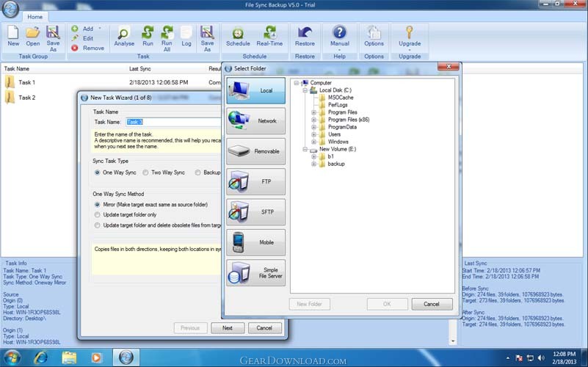This screenshot has width=588, height=367.
Task: Click Next in New Task Wizard
Action: click(228, 328)
